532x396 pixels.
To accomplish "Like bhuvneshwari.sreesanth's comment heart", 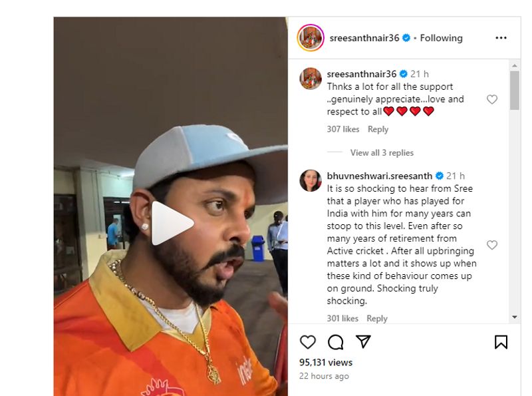I will pos(492,245).
